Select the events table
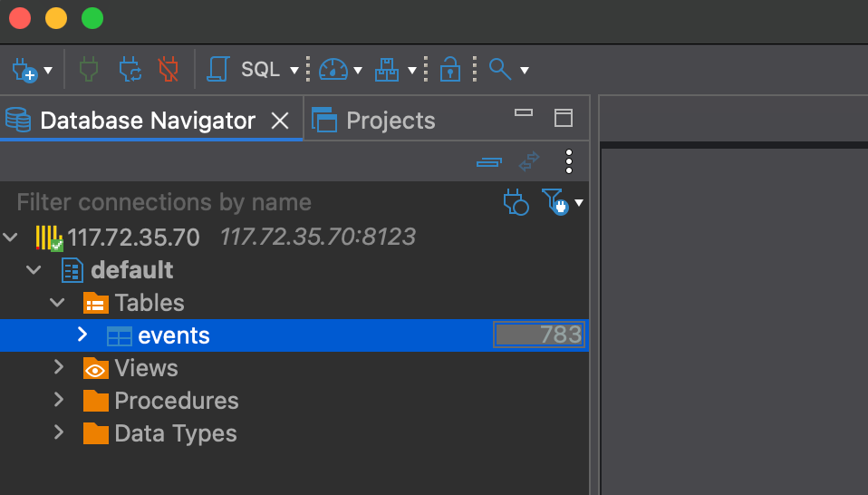Viewport: 868px width, 495px height. click(174, 335)
